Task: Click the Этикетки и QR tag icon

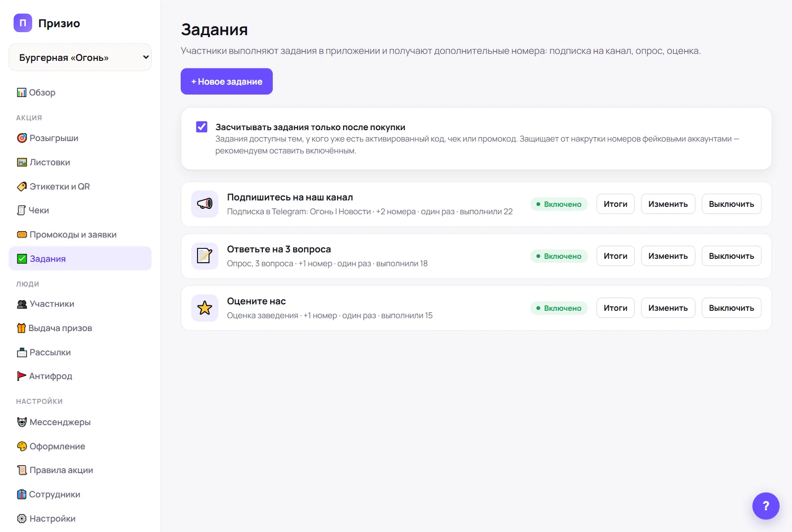Action: click(22, 187)
